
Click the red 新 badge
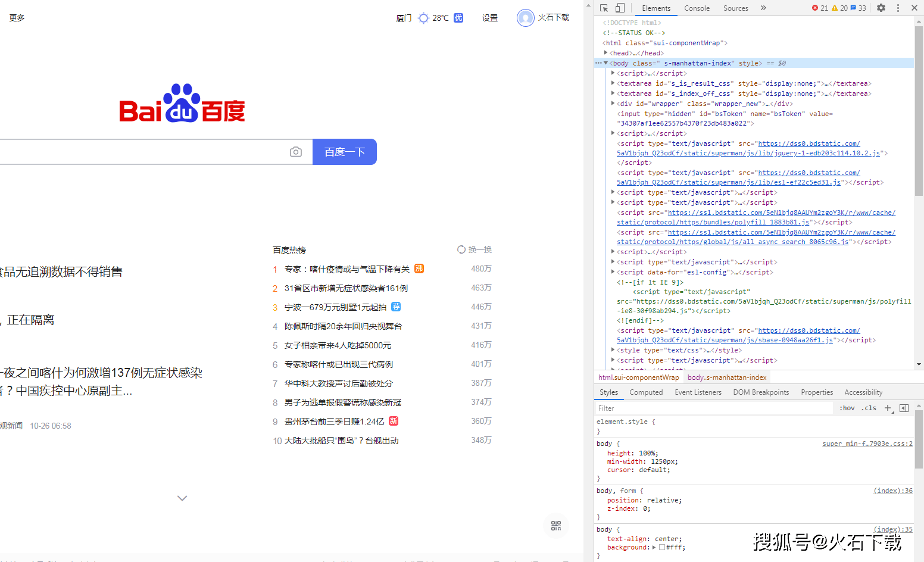(x=394, y=421)
